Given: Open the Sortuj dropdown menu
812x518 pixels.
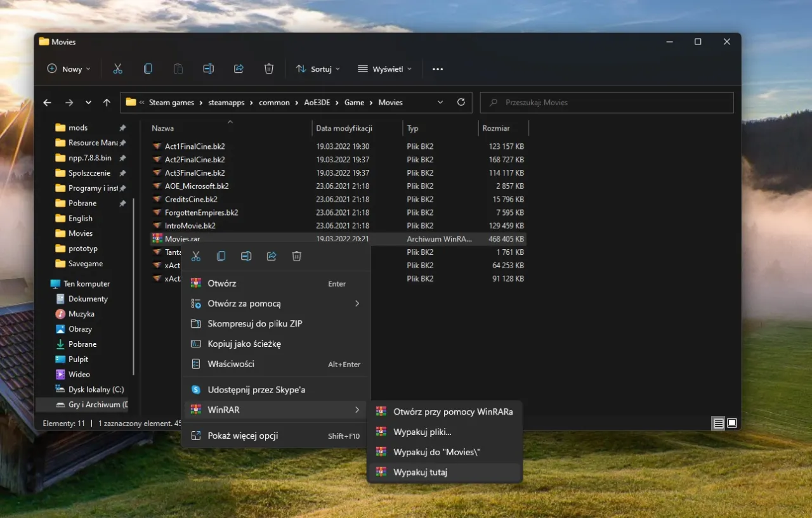Looking at the screenshot, I should pos(318,69).
